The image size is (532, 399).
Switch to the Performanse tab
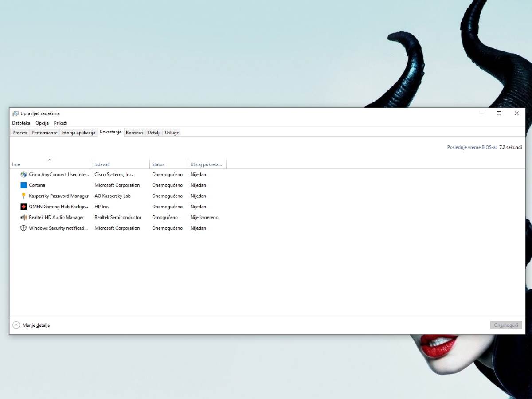pos(44,132)
